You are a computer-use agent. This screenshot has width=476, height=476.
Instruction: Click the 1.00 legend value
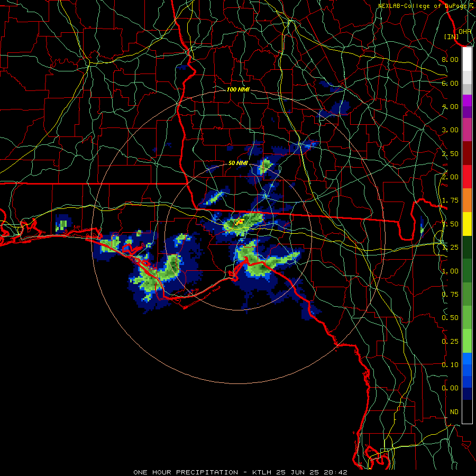coord(450,271)
